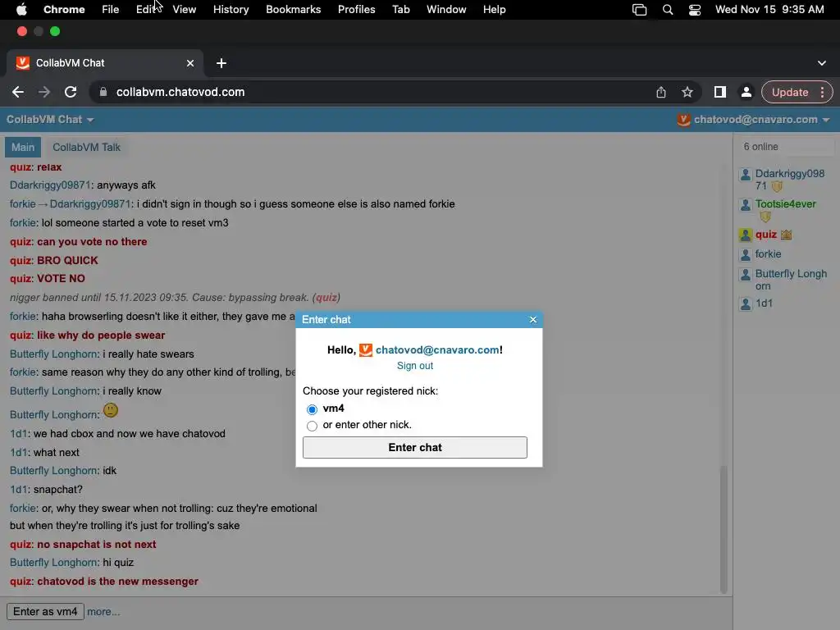Click the crown badge next to quiz

[786, 235]
